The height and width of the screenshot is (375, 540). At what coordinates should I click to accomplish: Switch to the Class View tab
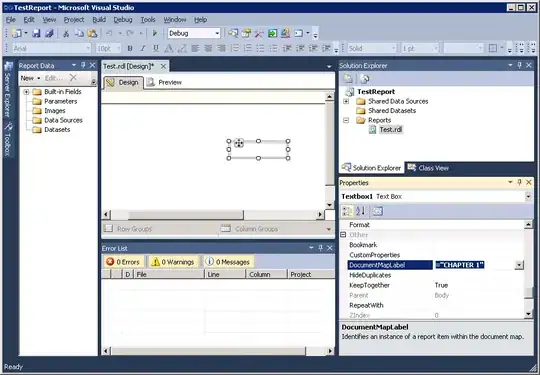[428, 168]
